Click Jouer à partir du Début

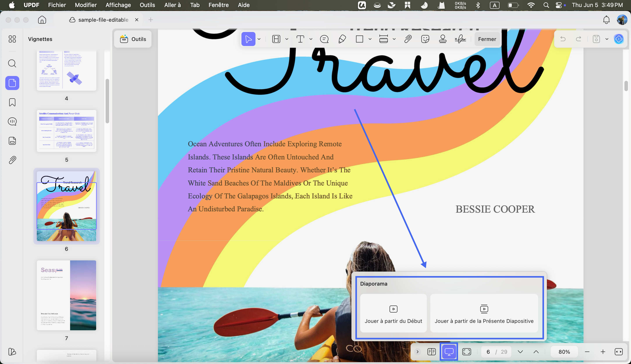click(393, 313)
